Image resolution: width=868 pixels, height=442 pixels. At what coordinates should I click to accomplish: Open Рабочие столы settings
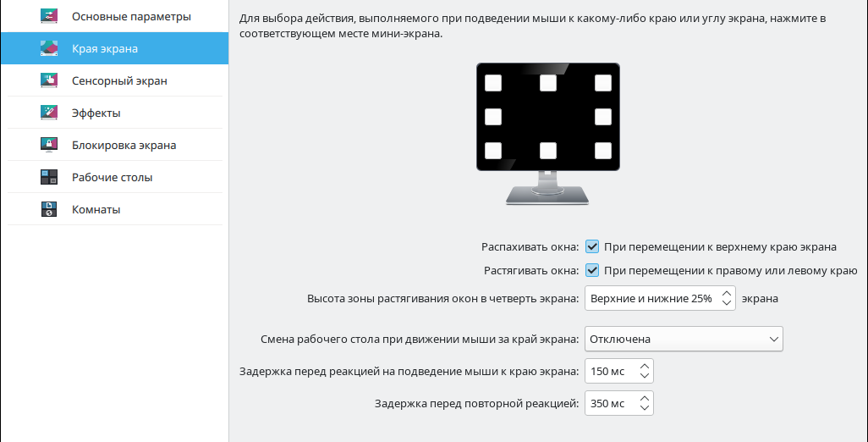pos(114,177)
